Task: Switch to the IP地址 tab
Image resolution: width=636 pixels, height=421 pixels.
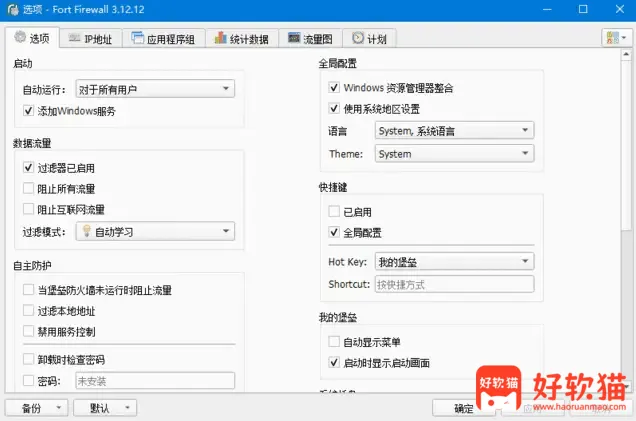Action: [x=91, y=39]
